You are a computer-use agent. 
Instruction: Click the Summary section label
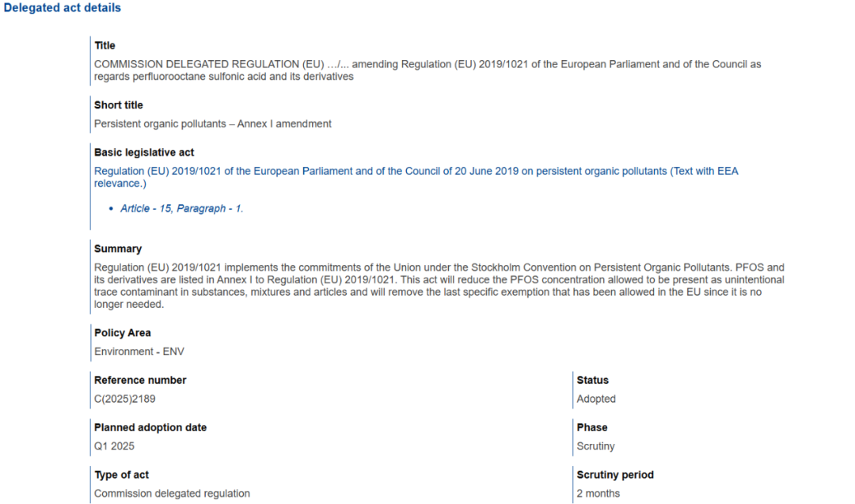(118, 248)
